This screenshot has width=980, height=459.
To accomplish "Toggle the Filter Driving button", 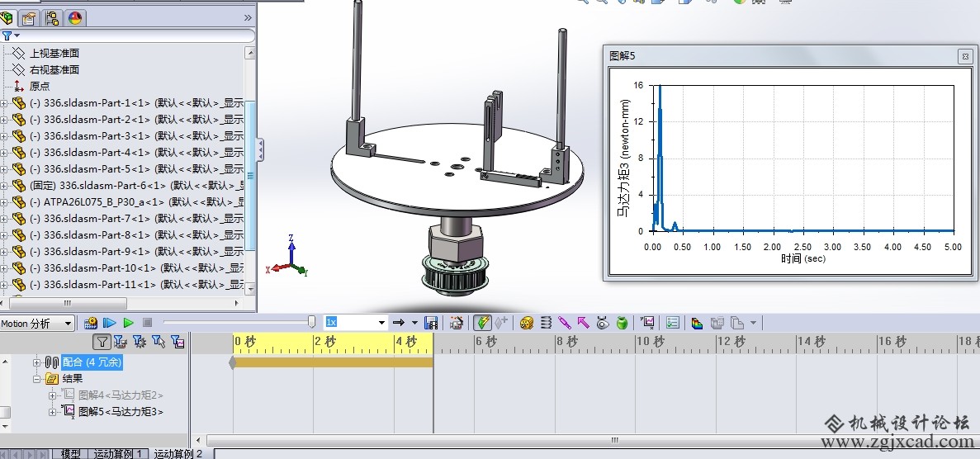I will (140, 342).
